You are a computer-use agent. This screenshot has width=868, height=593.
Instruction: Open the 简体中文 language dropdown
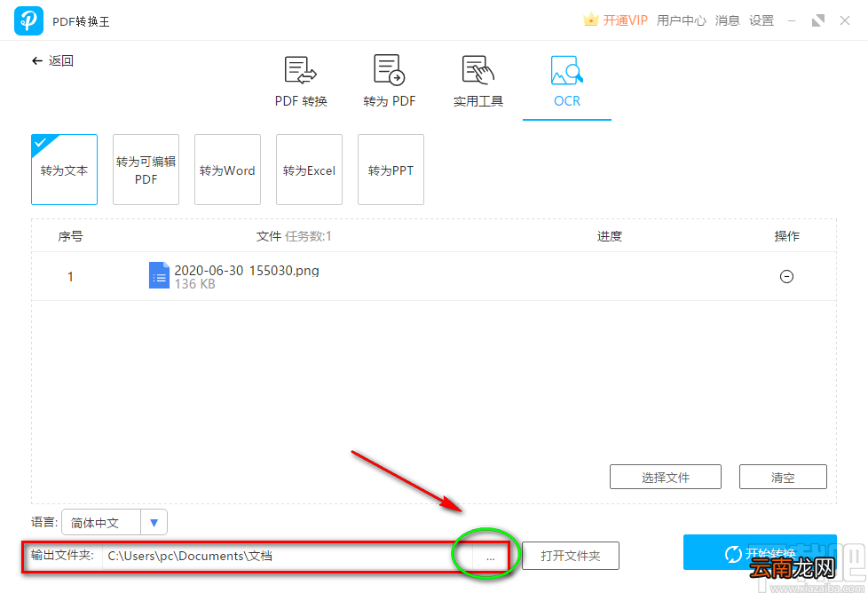[x=114, y=522]
